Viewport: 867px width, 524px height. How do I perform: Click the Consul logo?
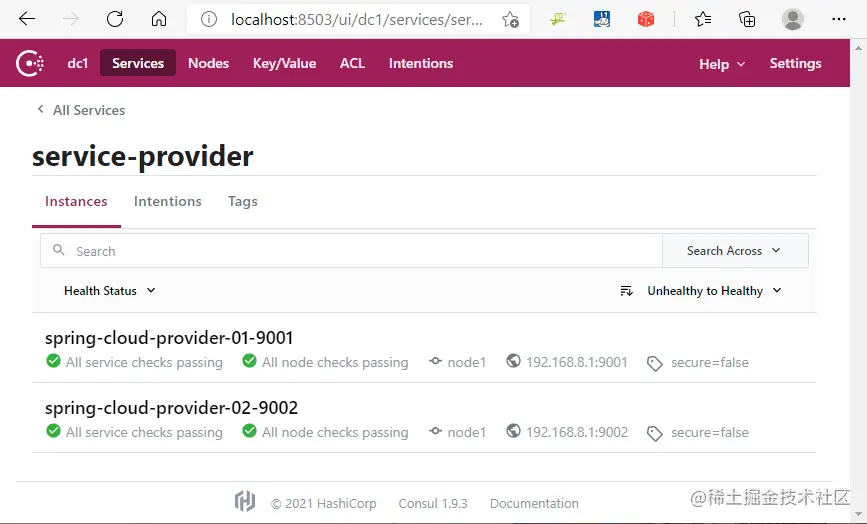(x=30, y=64)
